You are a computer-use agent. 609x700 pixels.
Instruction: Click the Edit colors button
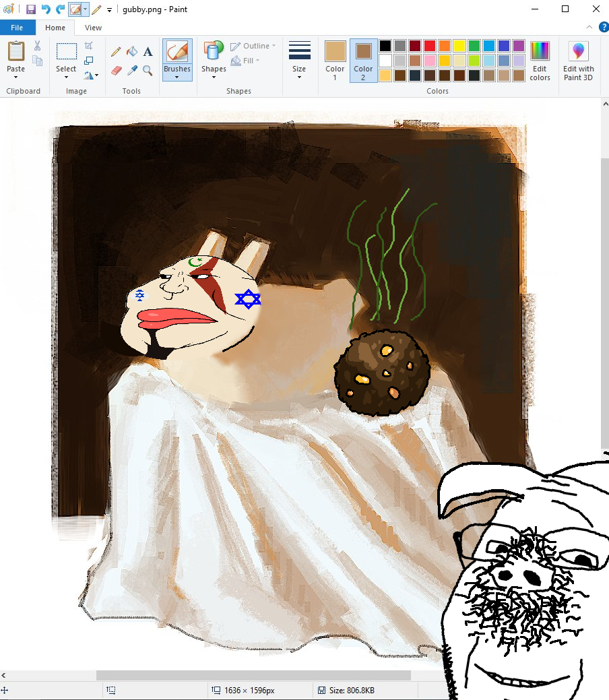pos(540,60)
